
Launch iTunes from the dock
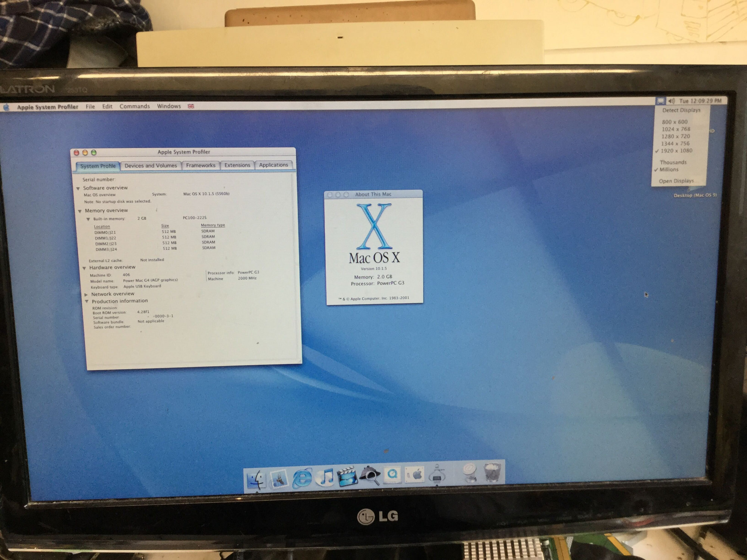tap(325, 477)
